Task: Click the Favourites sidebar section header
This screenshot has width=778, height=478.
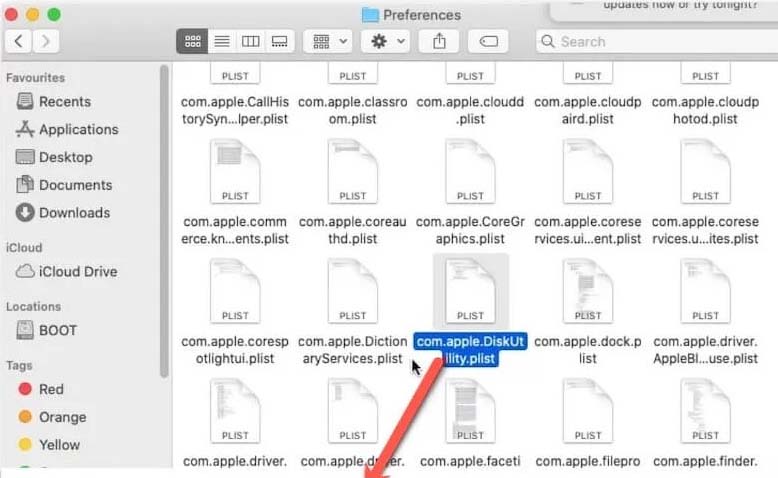Action: click(35, 77)
